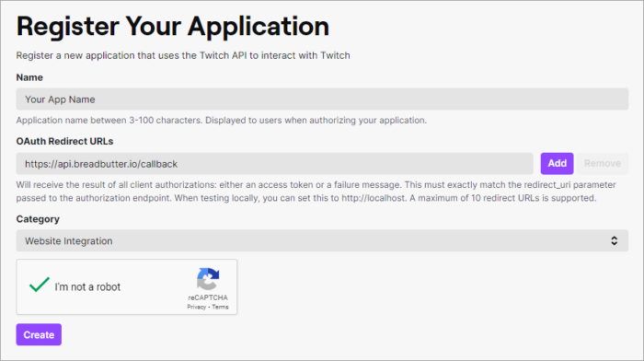Click the purple Add button

click(557, 164)
